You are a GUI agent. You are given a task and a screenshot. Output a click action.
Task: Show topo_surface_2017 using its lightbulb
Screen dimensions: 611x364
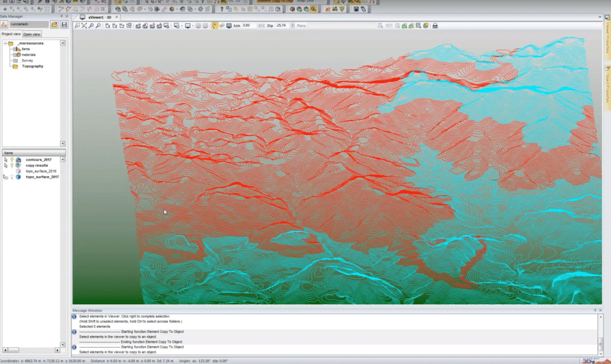tap(11, 177)
